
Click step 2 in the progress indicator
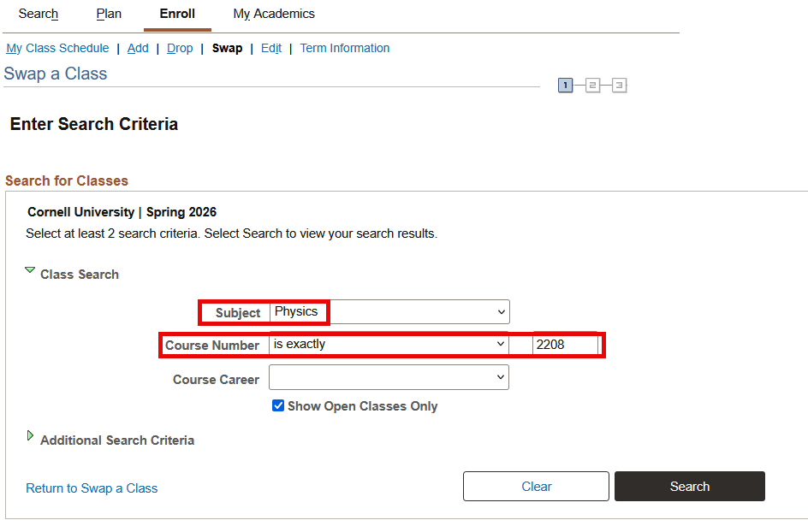pos(592,86)
